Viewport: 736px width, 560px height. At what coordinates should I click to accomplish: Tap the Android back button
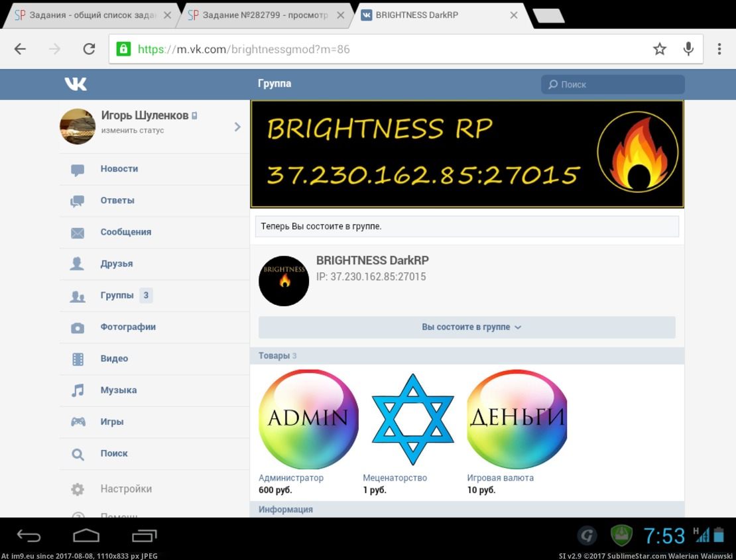pos(29,535)
